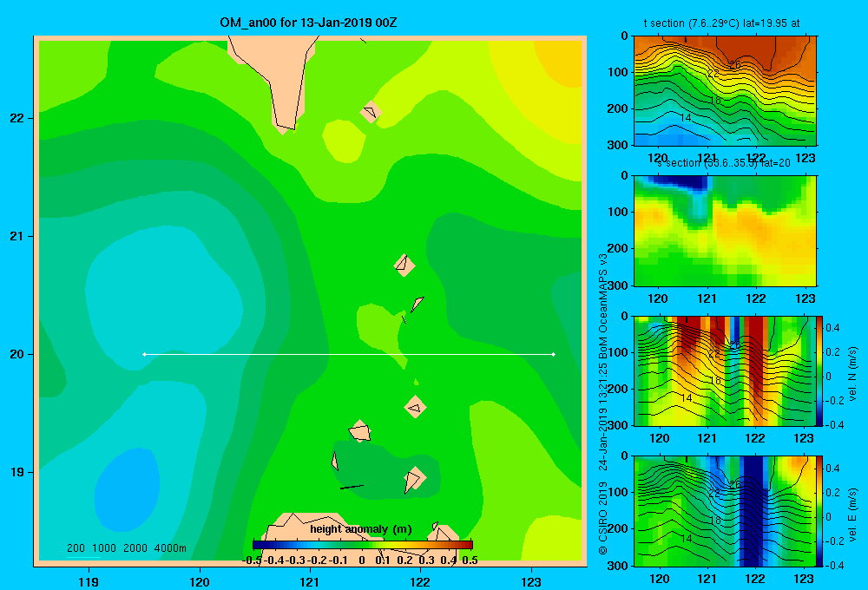Click longitude 123 tick under the salinity plot
868x590 pixels.
click(805, 298)
